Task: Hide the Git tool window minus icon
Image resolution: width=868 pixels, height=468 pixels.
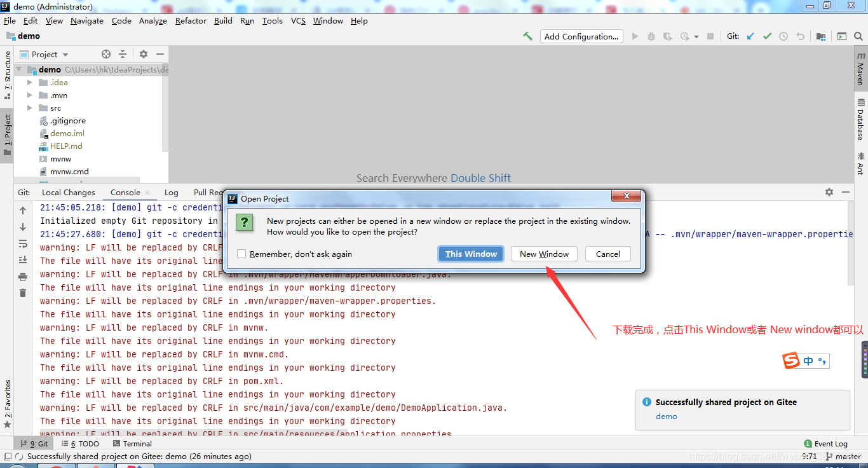Action: (x=846, y=192)
